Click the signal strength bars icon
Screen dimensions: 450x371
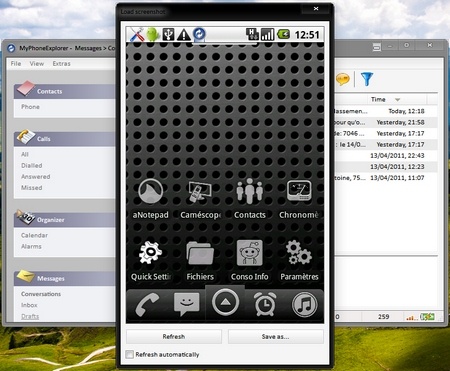267,34
